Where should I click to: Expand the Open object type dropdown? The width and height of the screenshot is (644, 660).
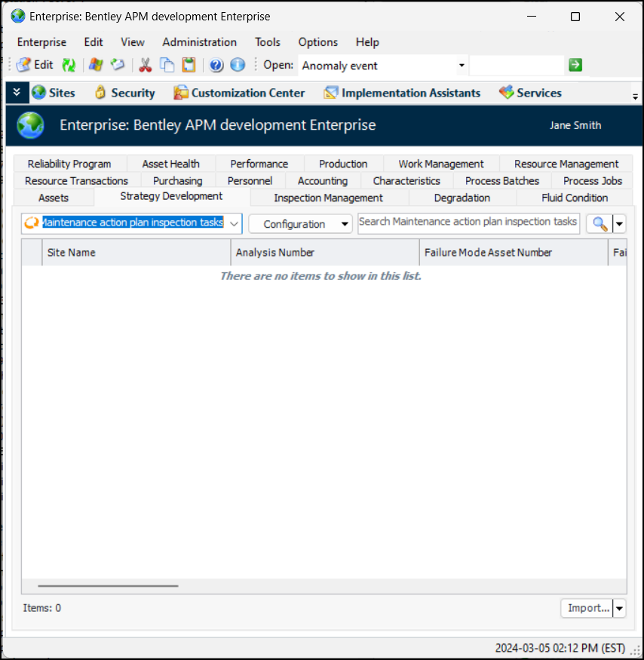(x=462, y=65)
